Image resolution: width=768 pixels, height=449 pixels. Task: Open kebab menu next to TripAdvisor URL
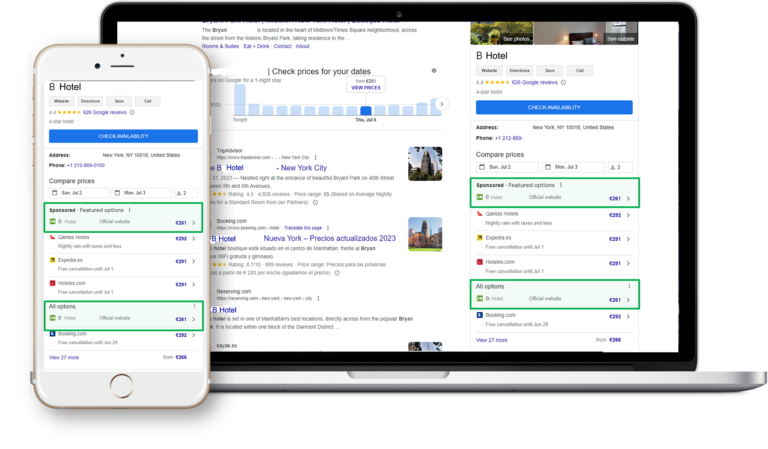point(315,157)
